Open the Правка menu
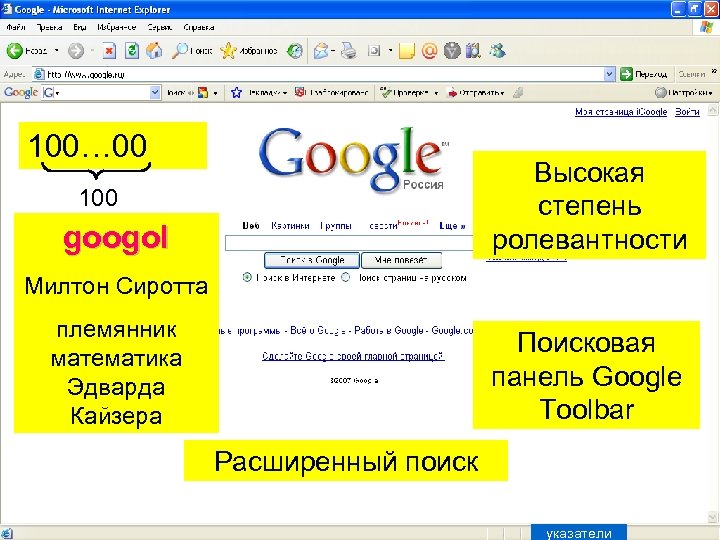This screenshot has width=720, height=540. pyautogui.click(x=49, y=27)
